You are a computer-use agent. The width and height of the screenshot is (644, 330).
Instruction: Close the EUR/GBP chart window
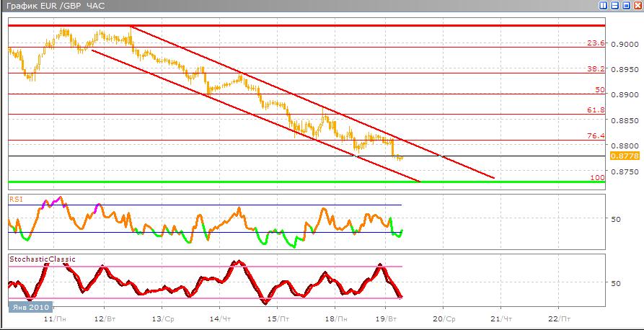(637, 6)
